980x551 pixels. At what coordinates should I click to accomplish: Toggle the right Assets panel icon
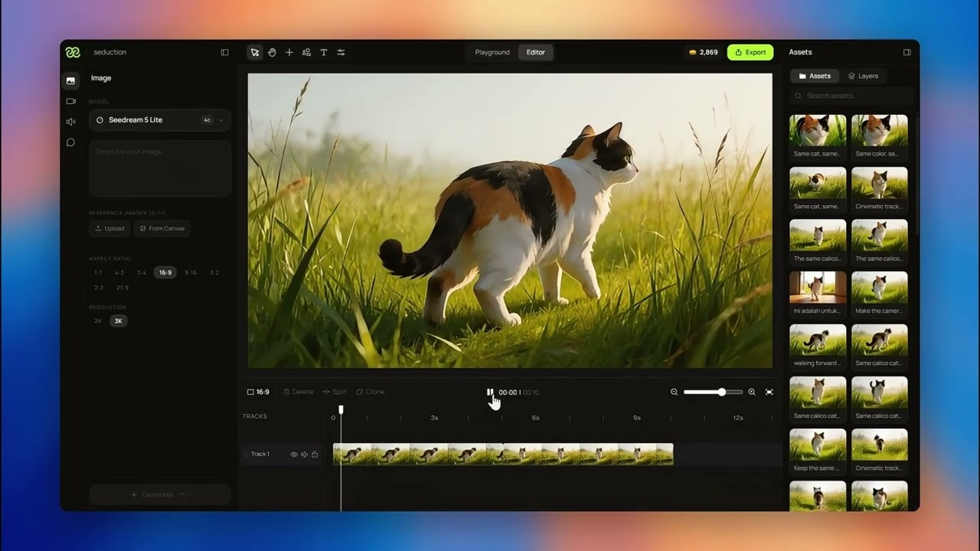[907, 52]
